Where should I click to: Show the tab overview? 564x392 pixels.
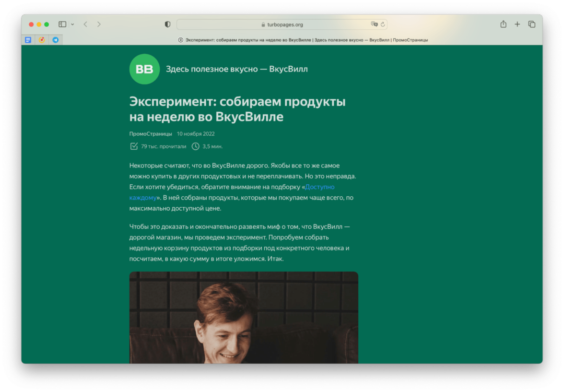(x=531, y=24)
